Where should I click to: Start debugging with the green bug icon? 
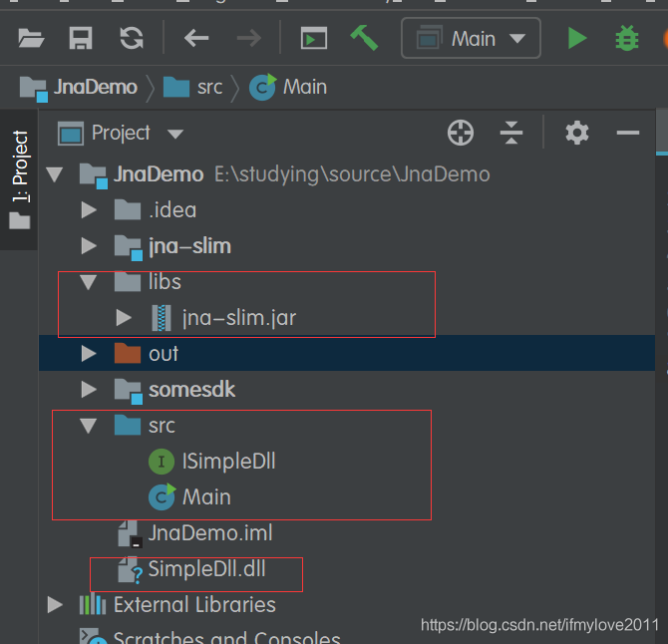click(627, 38)
